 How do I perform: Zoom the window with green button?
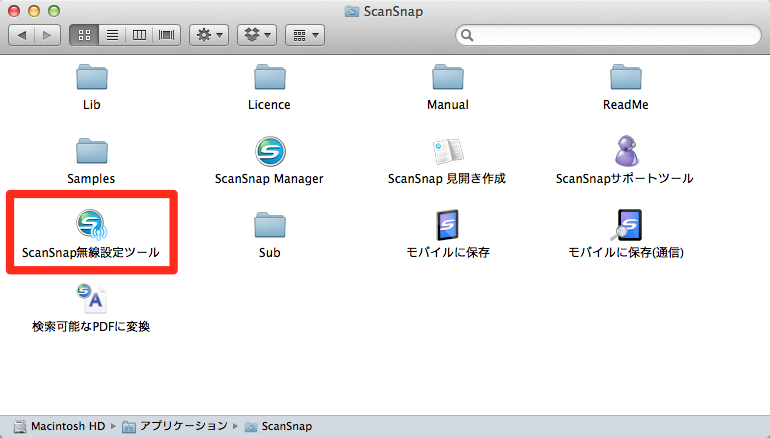[x=54, y=11]
